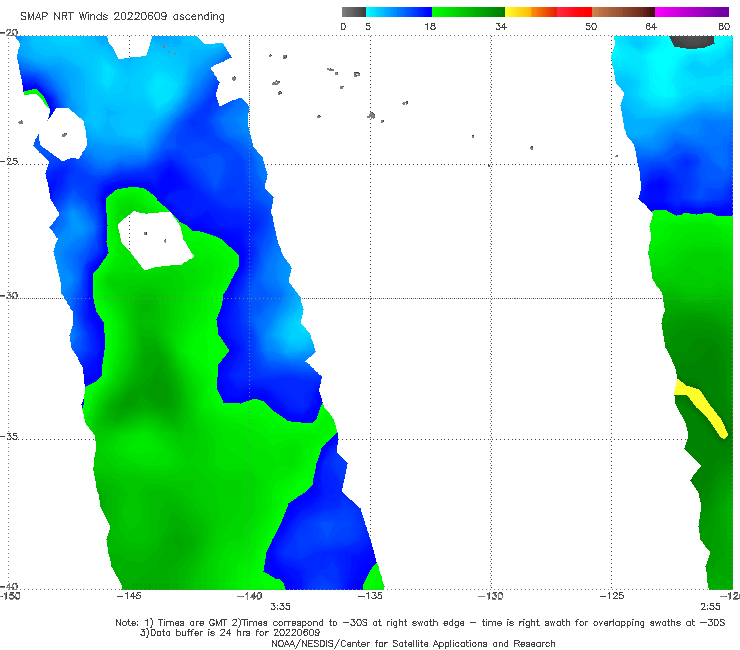
Task: Click the title 'SMAP NRT Winds 20220609 ascending'
Action: (x=122, y=17)
